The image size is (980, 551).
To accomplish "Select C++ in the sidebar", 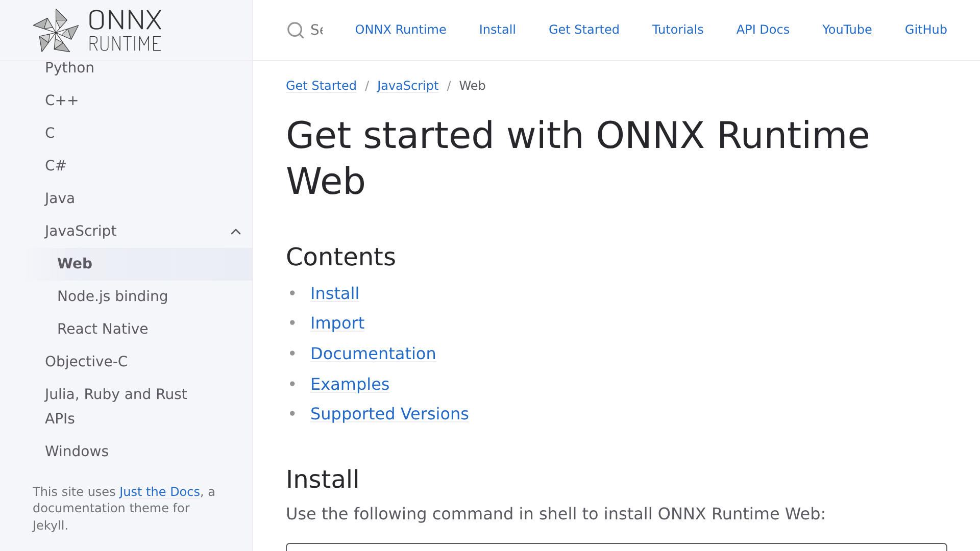I will pyautogui.click(x=61, y=101).
